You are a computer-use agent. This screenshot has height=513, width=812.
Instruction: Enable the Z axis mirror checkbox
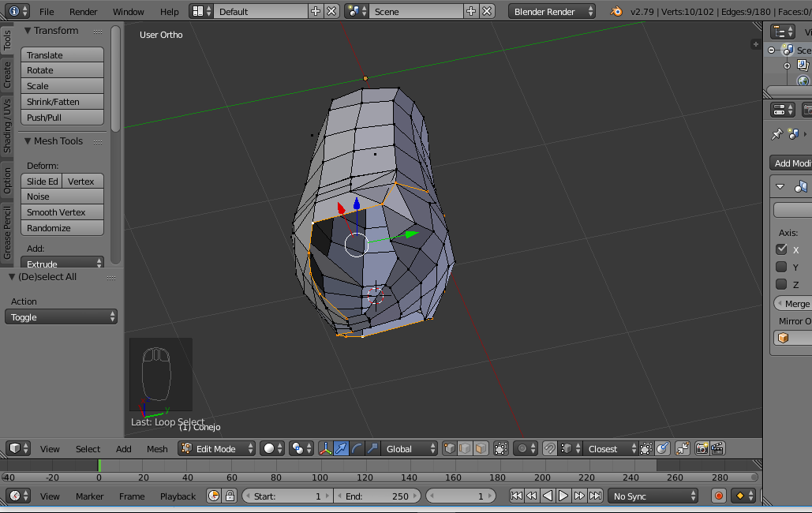(781, 284)
